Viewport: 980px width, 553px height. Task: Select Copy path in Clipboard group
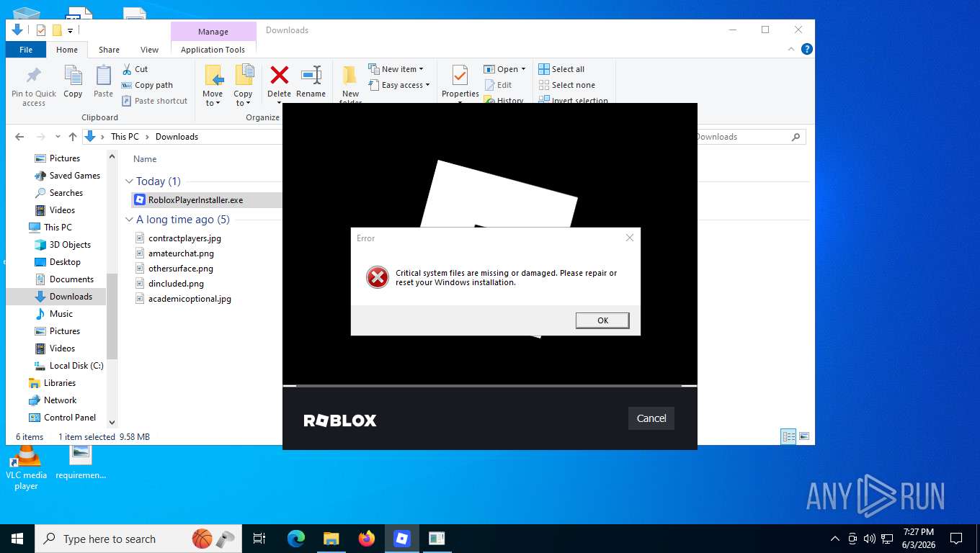(x=147, y=85)
